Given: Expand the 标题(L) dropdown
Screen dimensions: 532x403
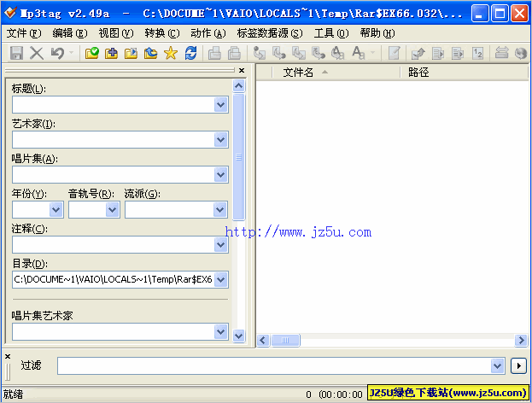Looking at the screenshot, I should click(221, 105).
